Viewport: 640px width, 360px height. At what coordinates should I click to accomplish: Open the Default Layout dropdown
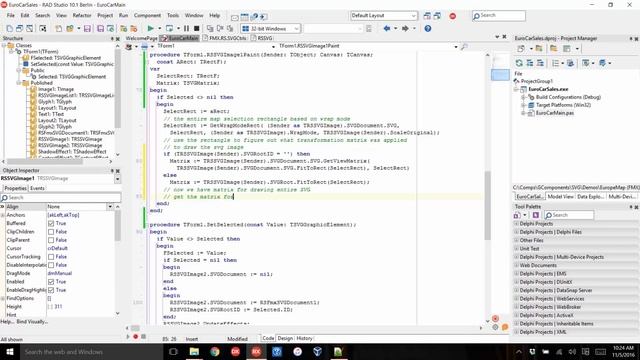click(413, 16)
